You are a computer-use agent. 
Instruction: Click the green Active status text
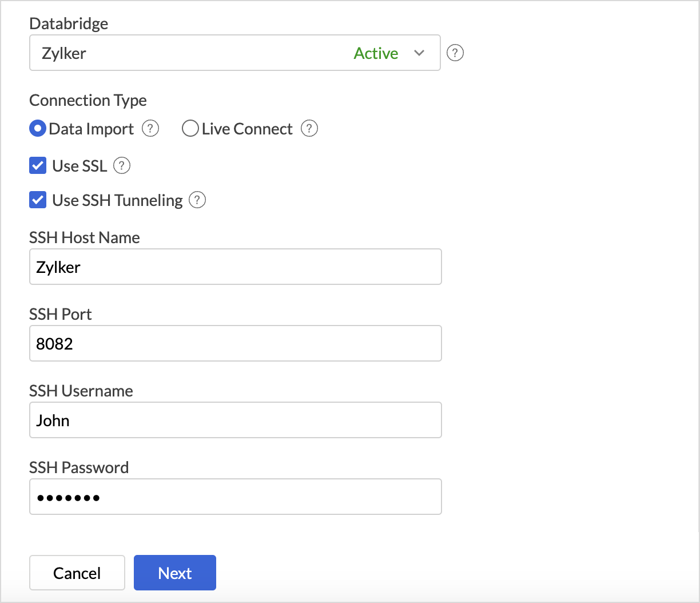(376, 53)
